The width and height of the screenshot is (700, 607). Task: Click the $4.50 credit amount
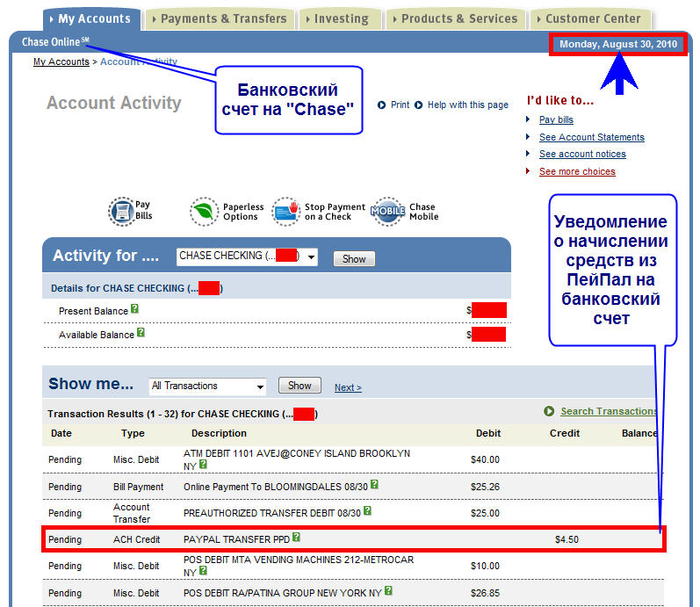(x=566, y=539)
